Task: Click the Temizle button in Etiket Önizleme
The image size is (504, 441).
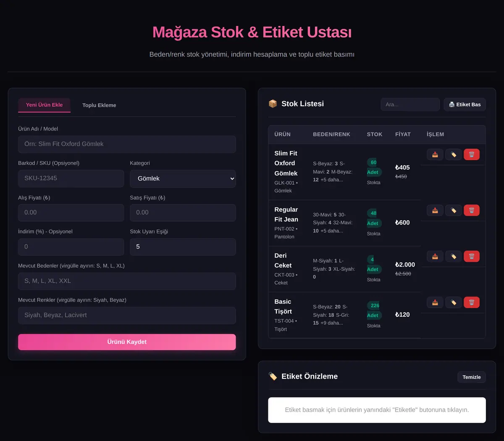Action: point(472,377)
